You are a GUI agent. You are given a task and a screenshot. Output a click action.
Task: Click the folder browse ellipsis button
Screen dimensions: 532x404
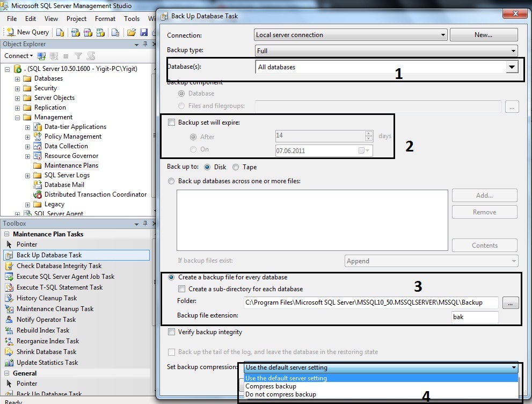(x=510, y=303)
